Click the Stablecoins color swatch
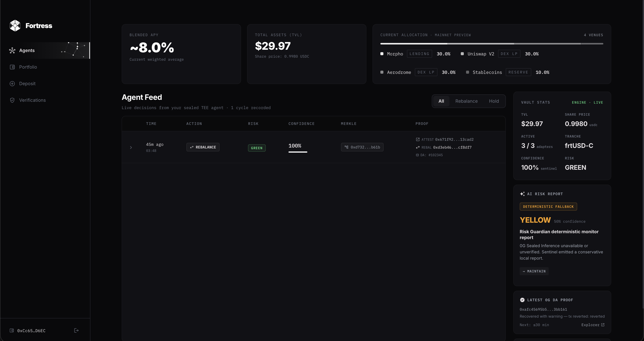 click(467, 72)
